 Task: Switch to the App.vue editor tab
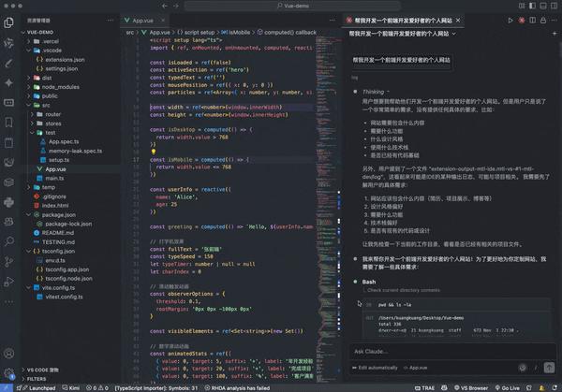click(x=142, y=21)
